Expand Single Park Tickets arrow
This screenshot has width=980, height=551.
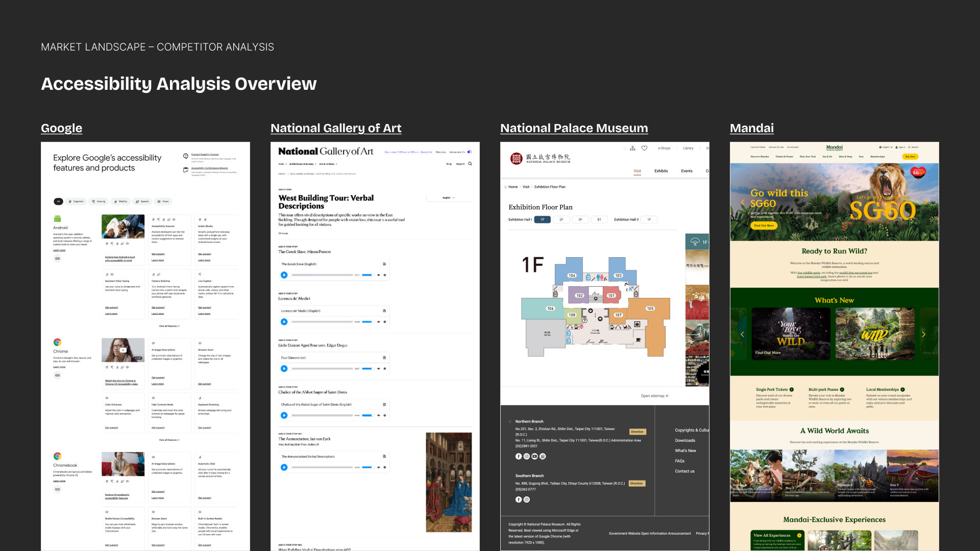792,389
